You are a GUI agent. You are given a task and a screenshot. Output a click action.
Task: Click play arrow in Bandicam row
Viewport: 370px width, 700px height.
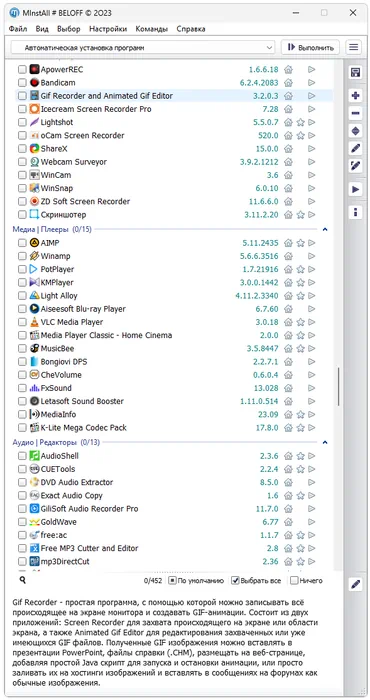point(312,83)
